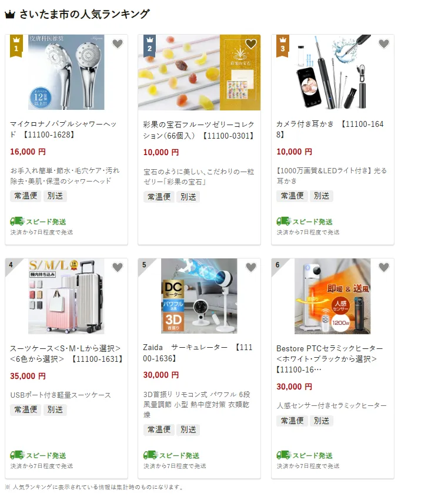The width and height of the screenshot is (438, 504).
Task: Favorite the microbubble shower head with heart
Action: 118,43
